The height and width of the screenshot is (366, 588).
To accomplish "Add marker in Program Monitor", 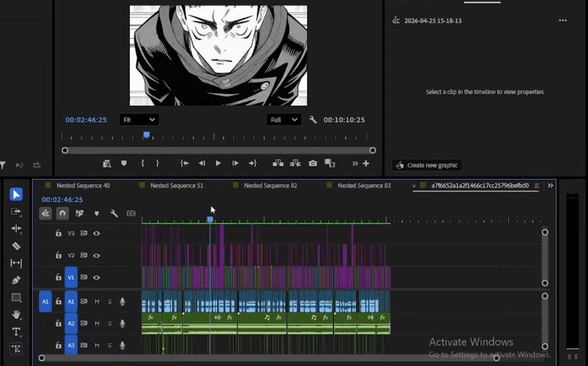I will pyautogui.click(x=124, y=163).
